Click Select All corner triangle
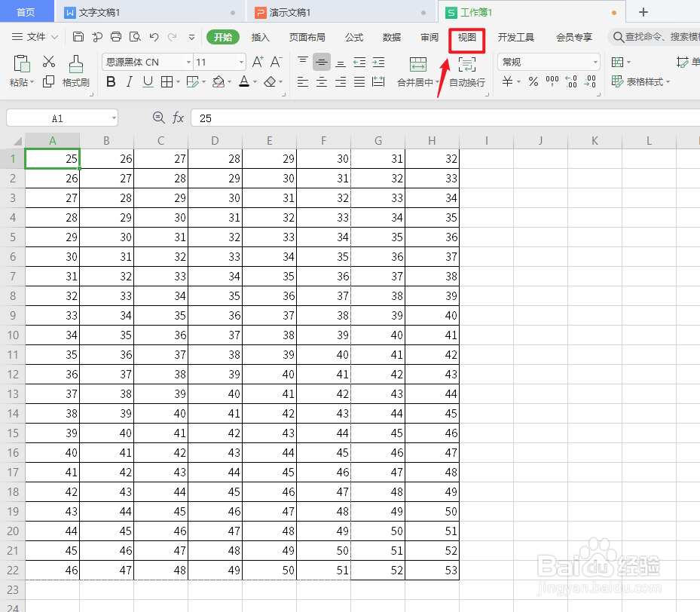This screenshot has height=612, width=700. (x=17, y=141)
